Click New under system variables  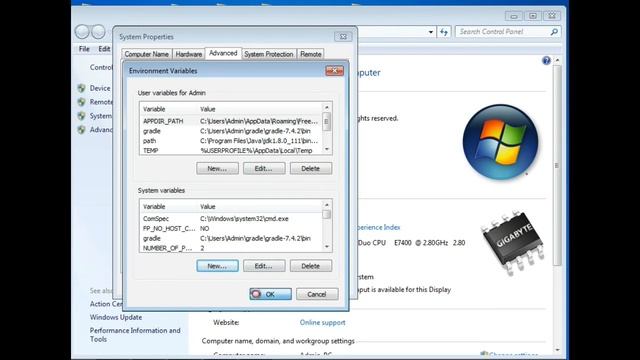tap(217, 266)
